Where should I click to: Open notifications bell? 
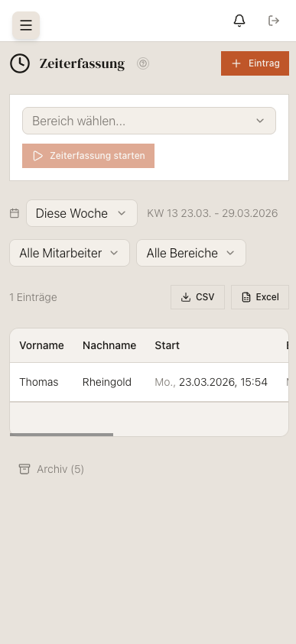239,21
